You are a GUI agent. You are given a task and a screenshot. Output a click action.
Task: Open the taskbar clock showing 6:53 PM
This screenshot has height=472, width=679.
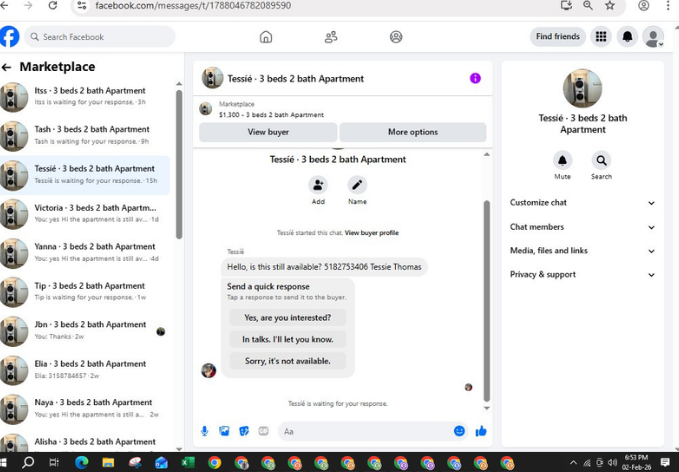pyautogui.click(x=637, y=462)
